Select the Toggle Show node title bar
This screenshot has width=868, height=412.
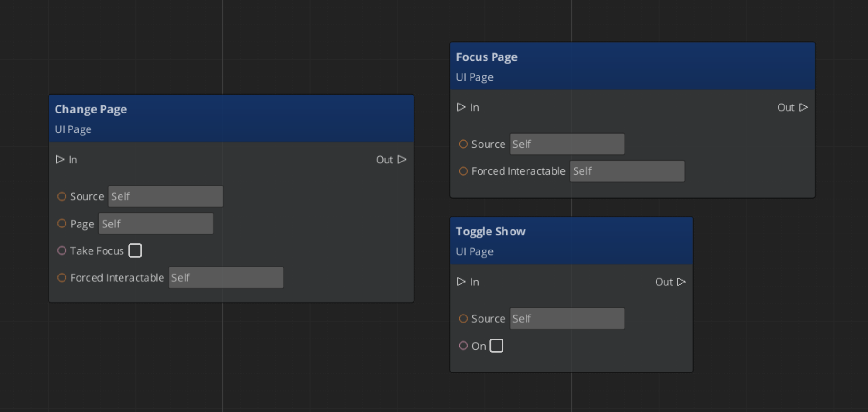tap(571, 241)
